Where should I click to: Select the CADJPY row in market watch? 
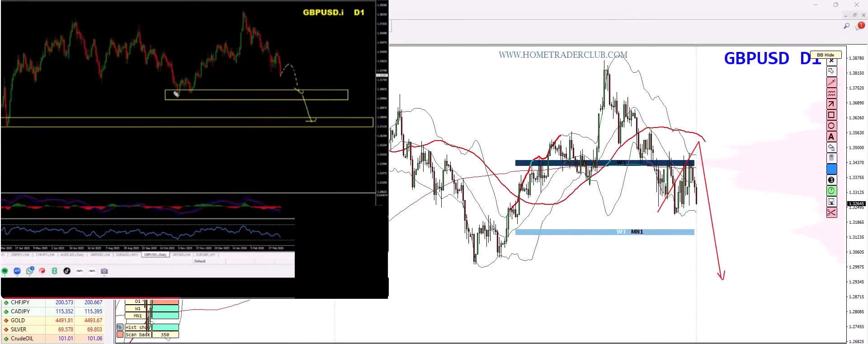[x=53, y=311]
